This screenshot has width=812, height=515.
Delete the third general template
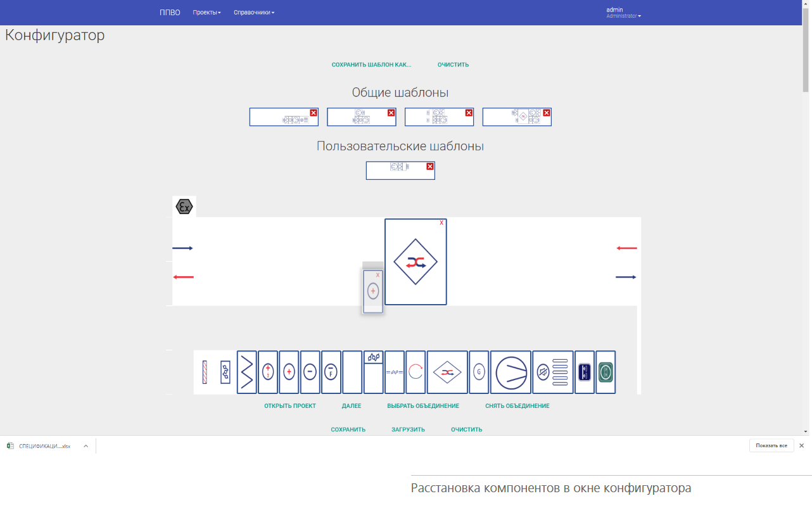click(x=469, y=113)
